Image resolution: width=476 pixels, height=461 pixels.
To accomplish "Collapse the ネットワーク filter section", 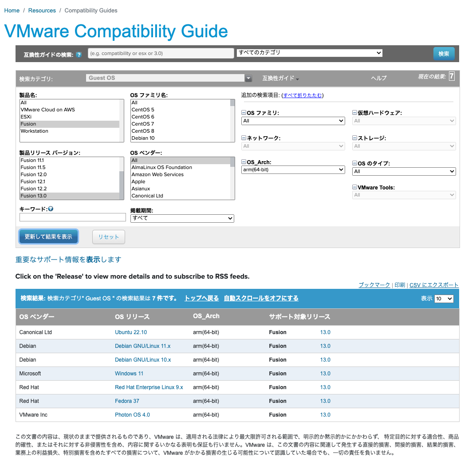I will point(244,138).
